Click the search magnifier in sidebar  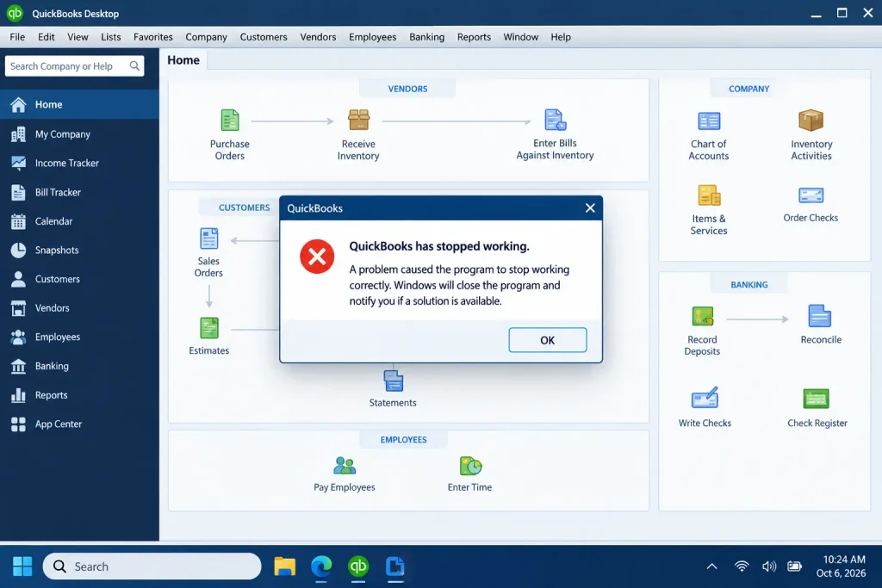[x=134, y=65]
